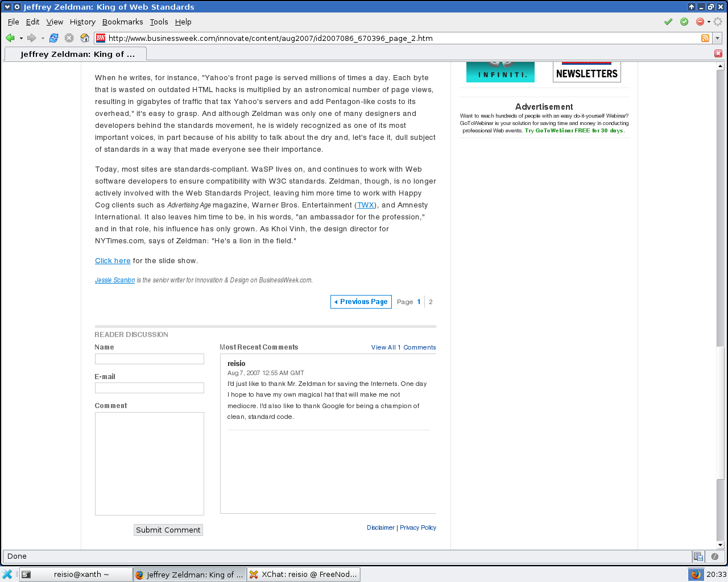Switch to the XChat FreeNode taskbar entry

(303, 575)
